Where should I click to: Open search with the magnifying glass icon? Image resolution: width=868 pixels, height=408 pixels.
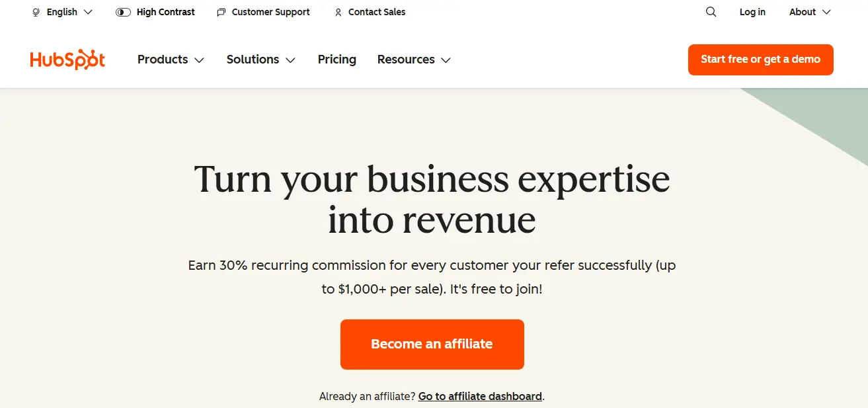710,11
